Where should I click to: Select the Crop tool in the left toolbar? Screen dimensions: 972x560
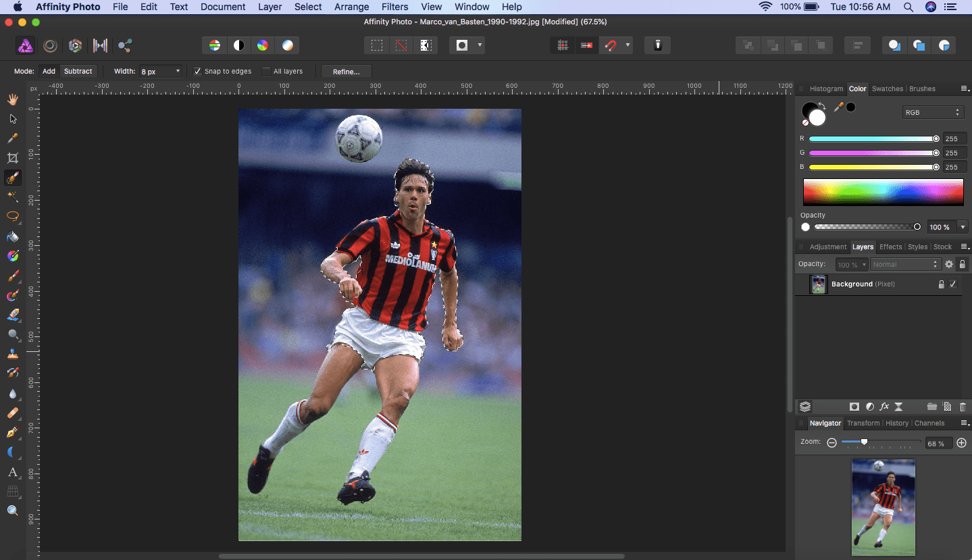(x=12, y=158)
